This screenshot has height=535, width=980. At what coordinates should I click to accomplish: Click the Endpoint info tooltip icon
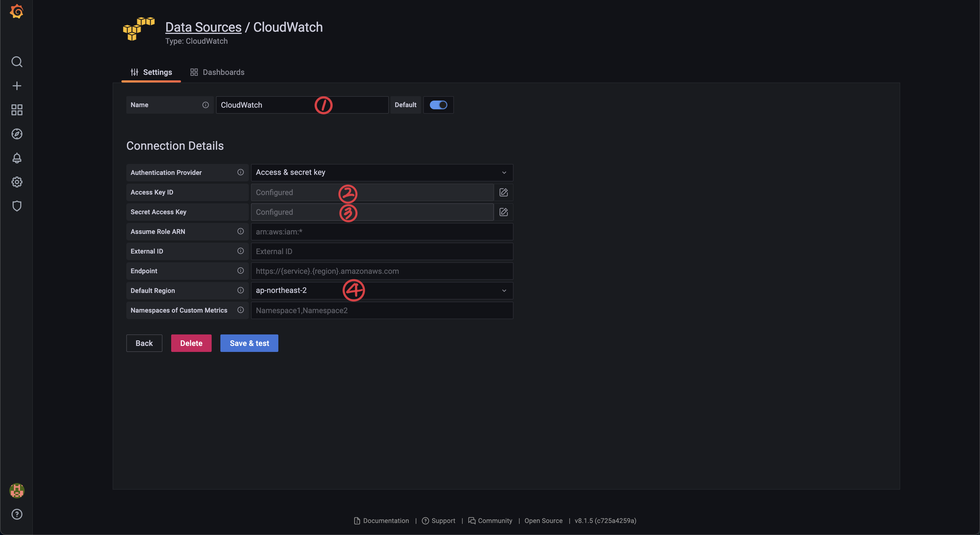click(240, 271)
